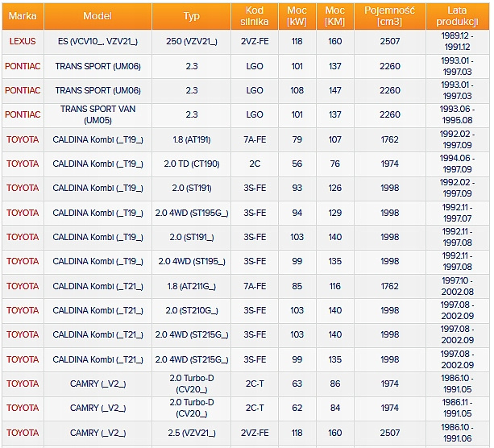Click the Model column header
494x448 pixels.
98,16
